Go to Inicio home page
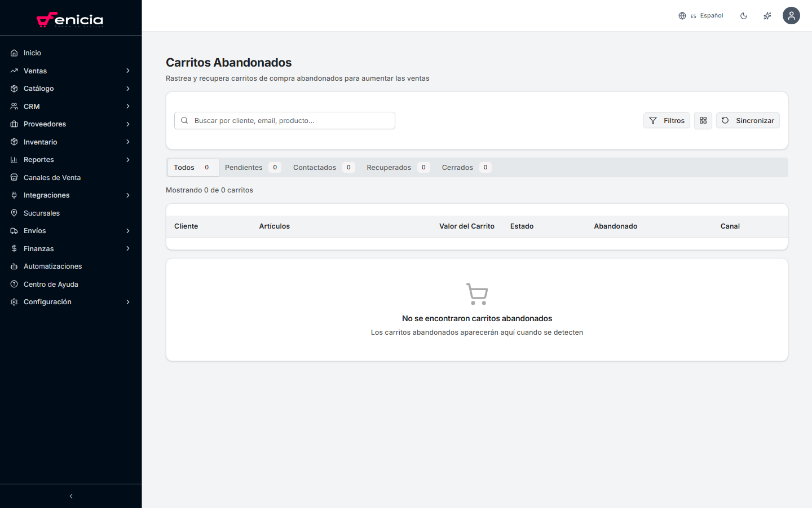Viewport: 812px width, 508px height. tap(32, 53)
